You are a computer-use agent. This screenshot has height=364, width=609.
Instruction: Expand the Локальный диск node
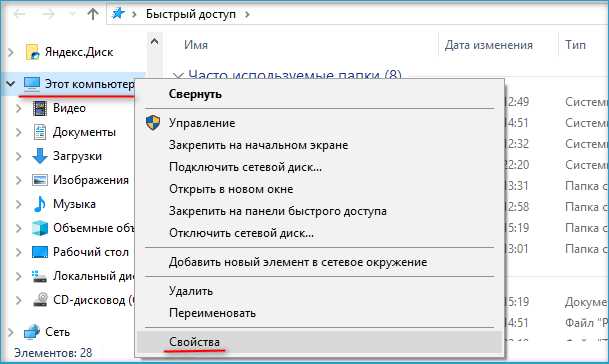19,276
